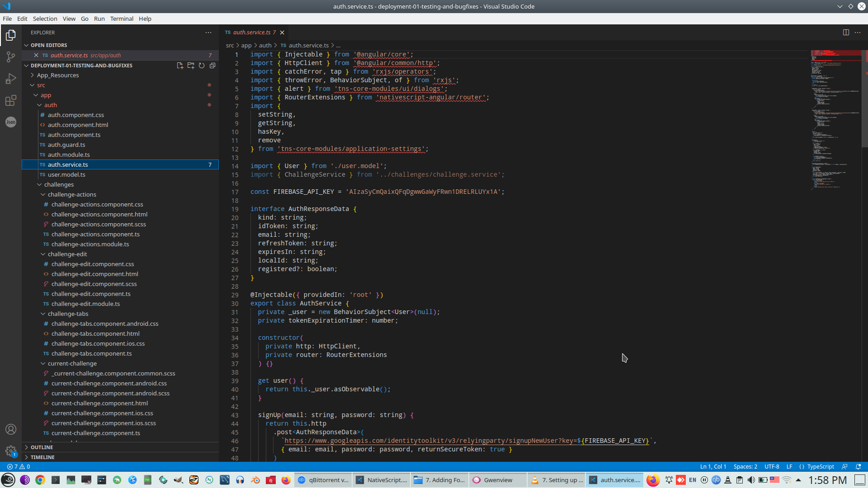The width and height of the screenshot is (868, 488).
Task: Open the Run and Debug view
Action: pyautogui.click(x=11, y=79)
